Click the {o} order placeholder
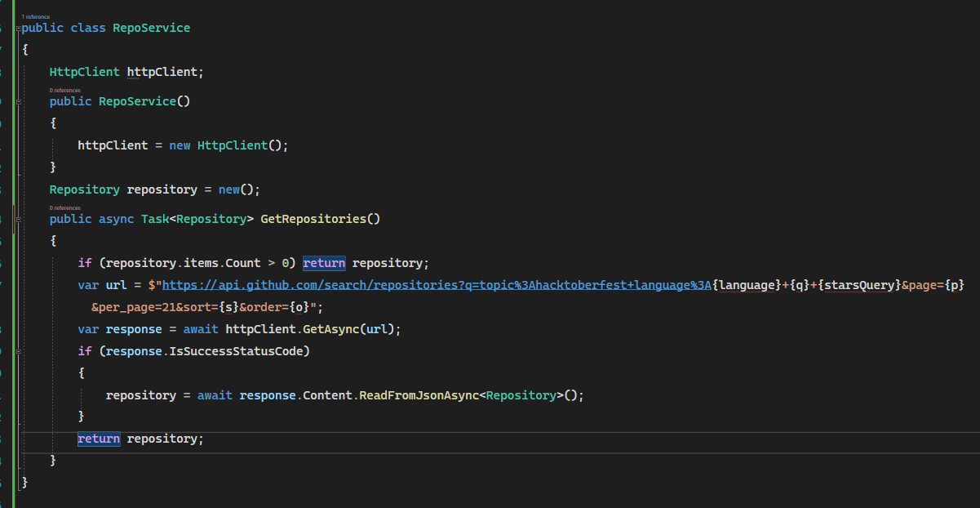Image resolution: width=980 pixels, height=508 pixels. click(299, 307)
